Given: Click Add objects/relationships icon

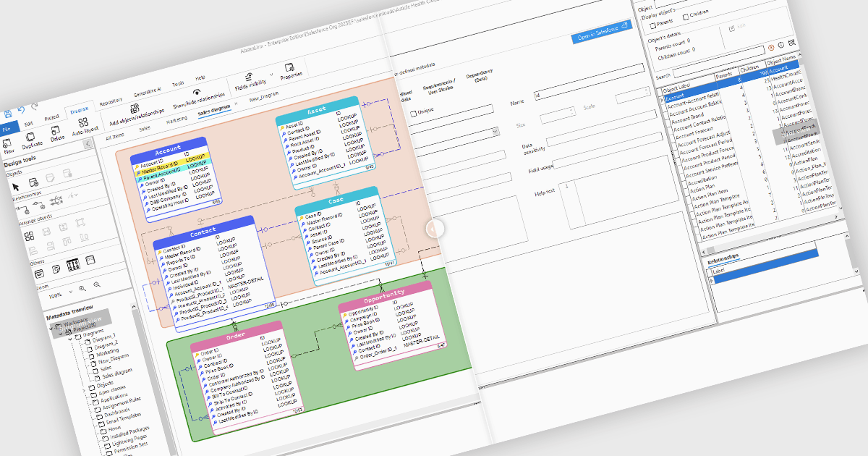Looking at the screenshot, I should (x=133, y=110).
